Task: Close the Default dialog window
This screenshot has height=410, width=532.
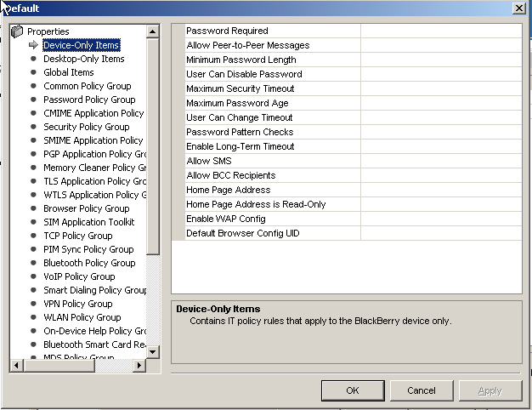Action: tap(519, 9)
